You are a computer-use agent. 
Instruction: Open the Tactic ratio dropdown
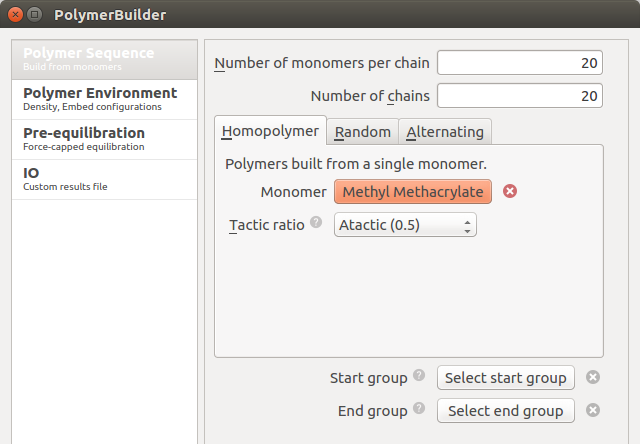[x=405, y=225]
